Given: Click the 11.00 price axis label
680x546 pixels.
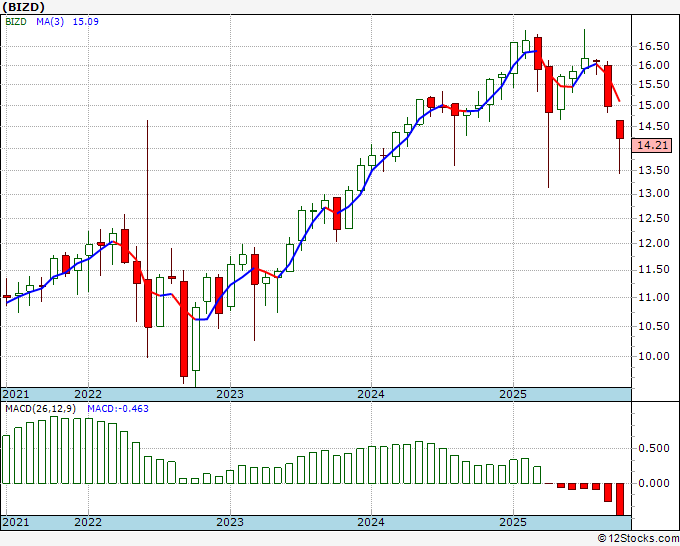Looking at the screenshot, I should click(x=654, y=298).
